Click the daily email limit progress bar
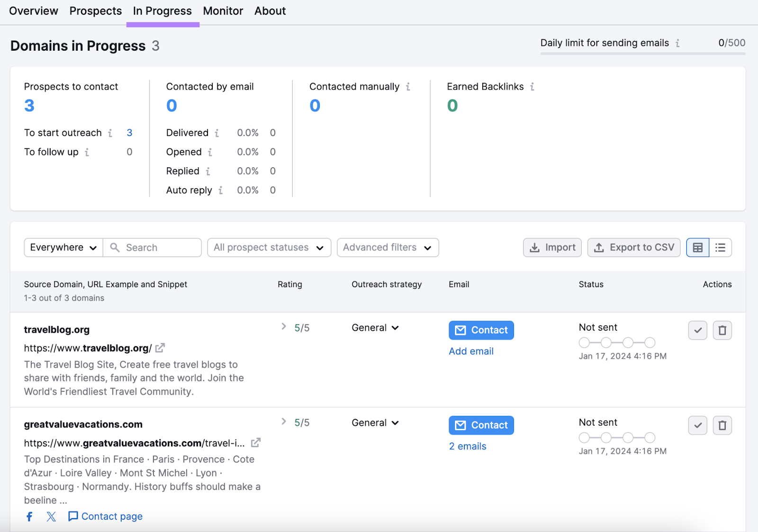This screenshot has width=758, height=532. coord(642,54)
